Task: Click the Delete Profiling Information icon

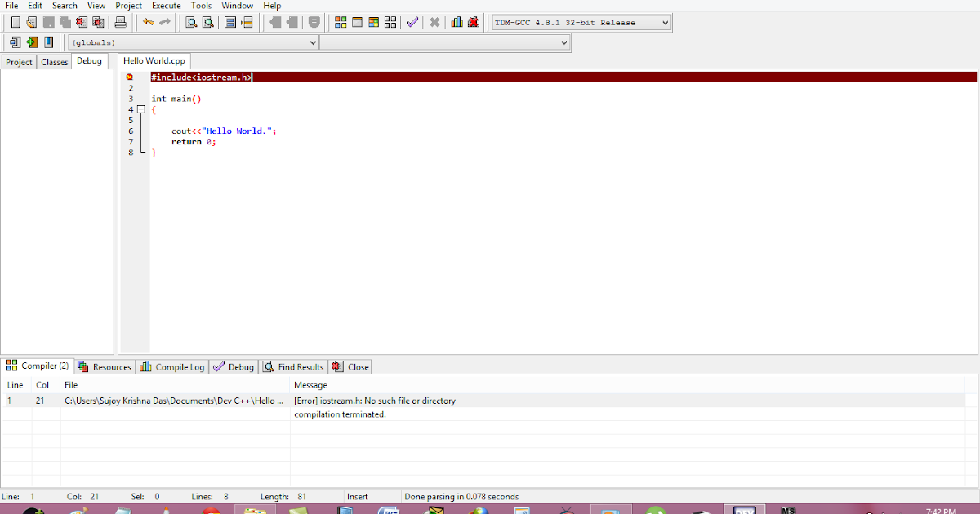Action: 474,22
